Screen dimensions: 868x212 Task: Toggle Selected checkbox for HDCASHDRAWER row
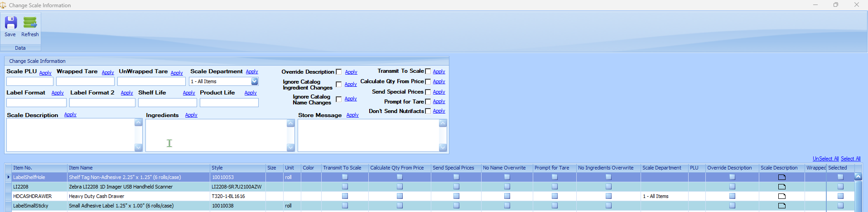(840, 196)
